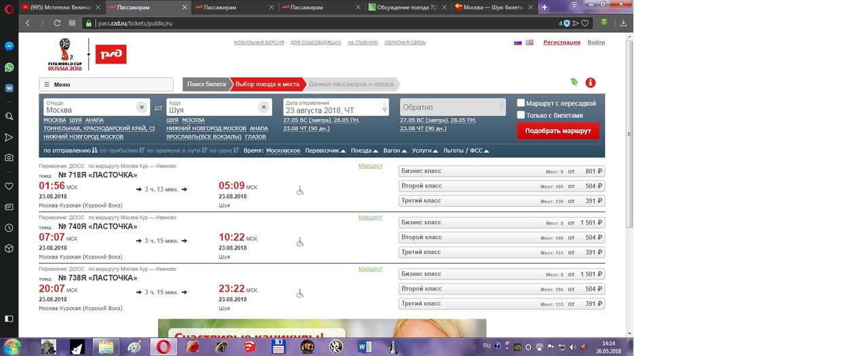Enable the Маршрут с пересадкой checkbox
The image size is (868, 356).
point(521,103)
